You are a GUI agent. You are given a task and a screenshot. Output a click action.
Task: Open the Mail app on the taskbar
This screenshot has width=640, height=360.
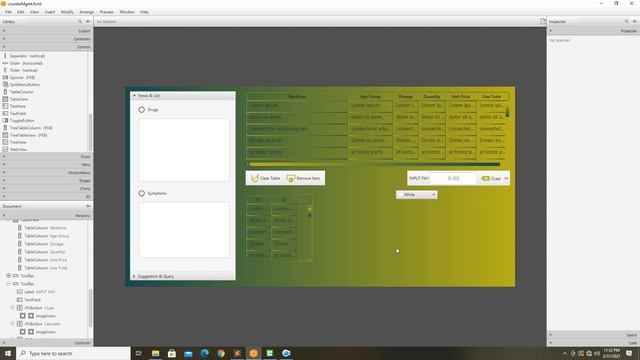[x=188, y=353]
